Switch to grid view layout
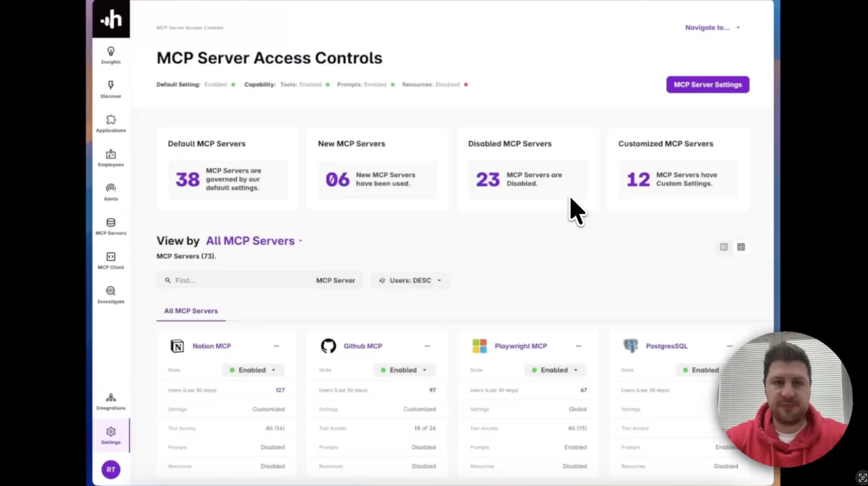 tap(741, 247)
